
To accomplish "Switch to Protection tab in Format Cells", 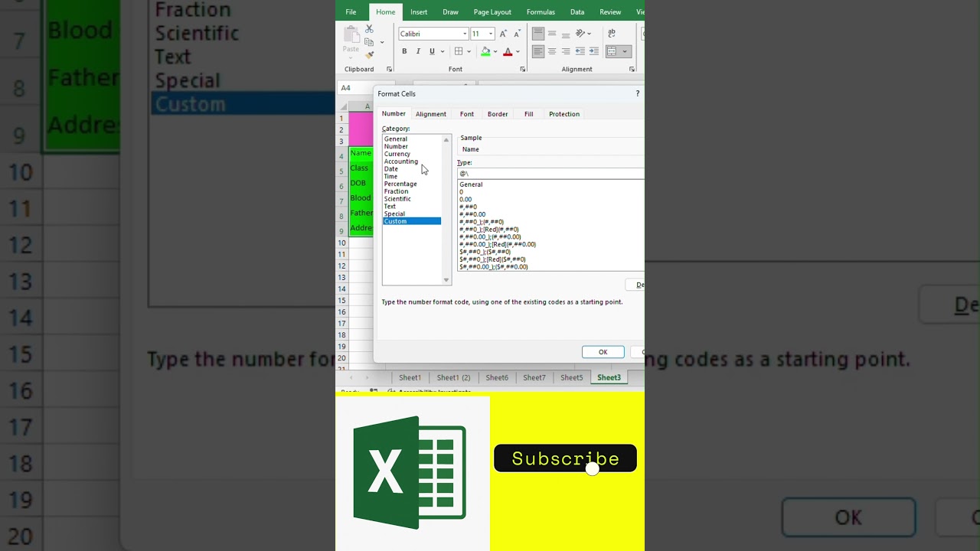I will point(564,114).
